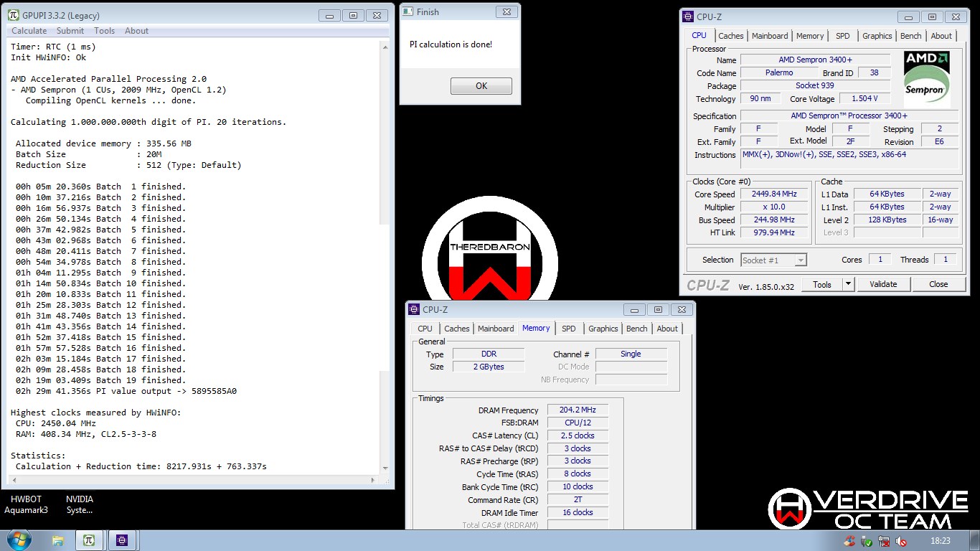Click the Bus Speed 244.98 MHz value
The width and height of the screenshot is (980, 551).
774,220
